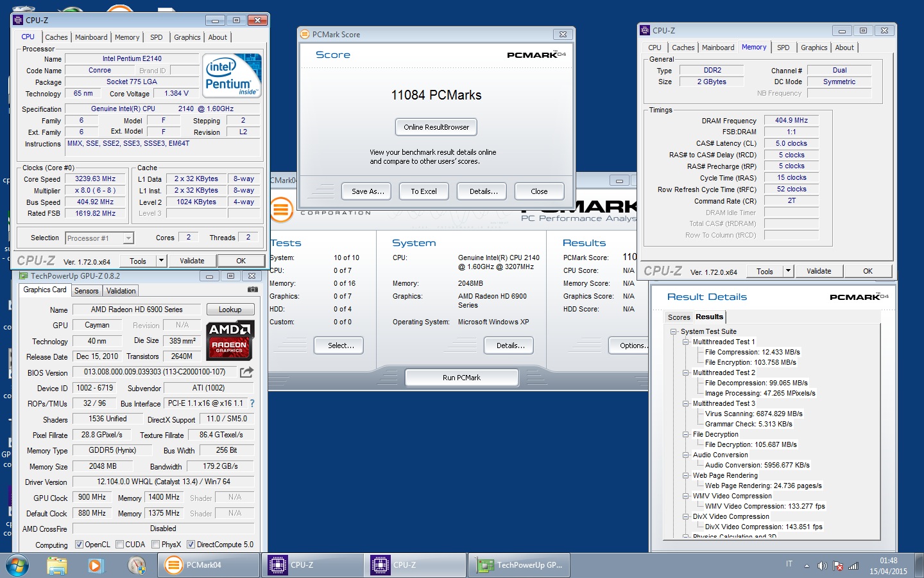
Task: Toggle the CUDA checkbox in GPU-Z
Action: [119, 544]
